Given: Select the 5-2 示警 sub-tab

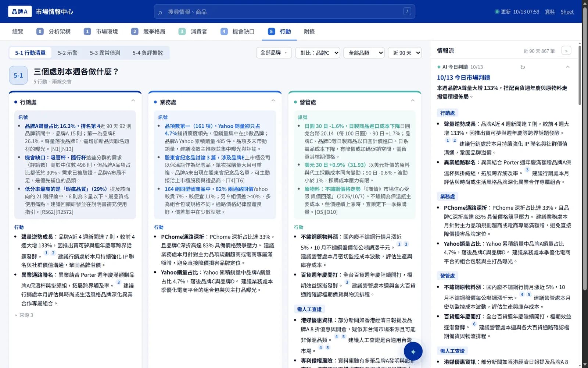Looking at the screenshot, I should coord(68,53).
